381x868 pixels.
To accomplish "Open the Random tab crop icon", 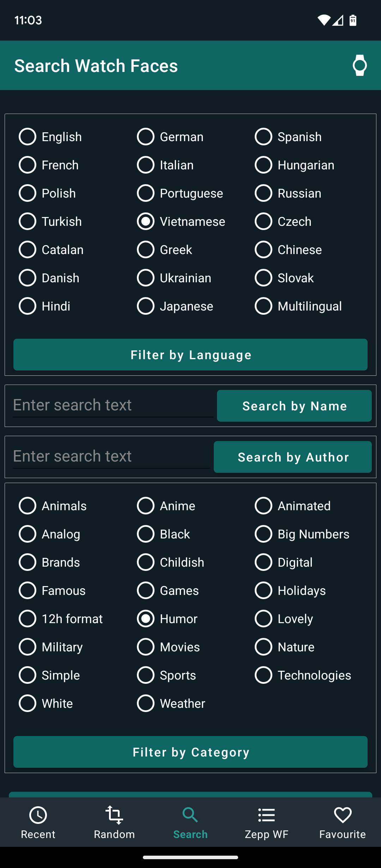I will [x=114, y=815].
